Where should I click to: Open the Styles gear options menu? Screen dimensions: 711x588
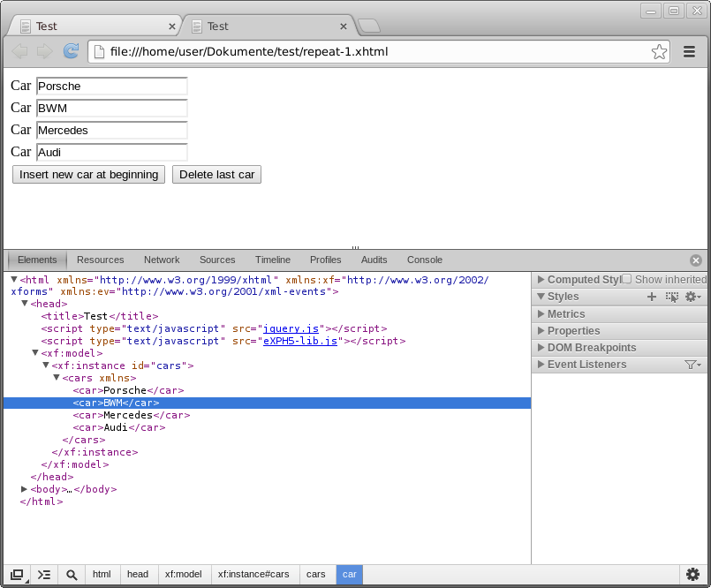tap(692, 297)
